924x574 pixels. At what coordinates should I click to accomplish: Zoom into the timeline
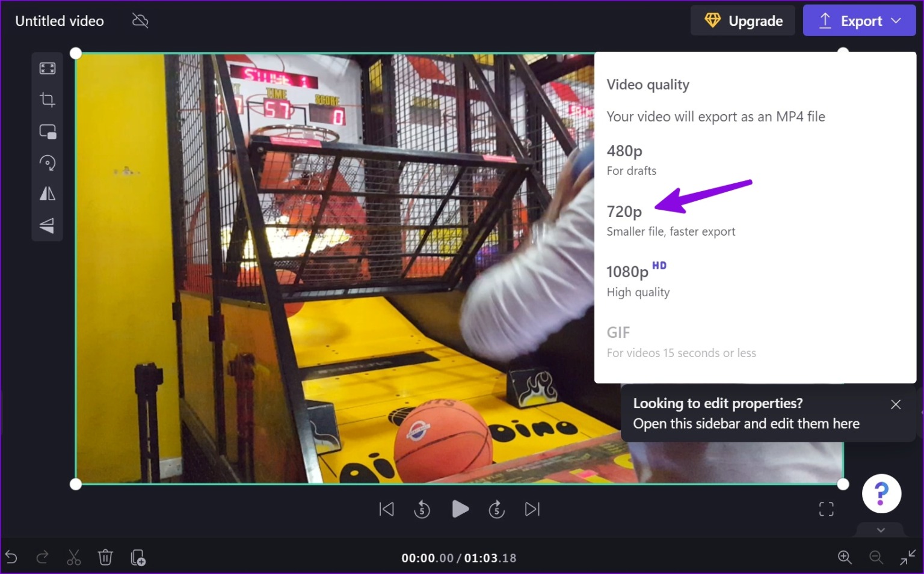845,557
